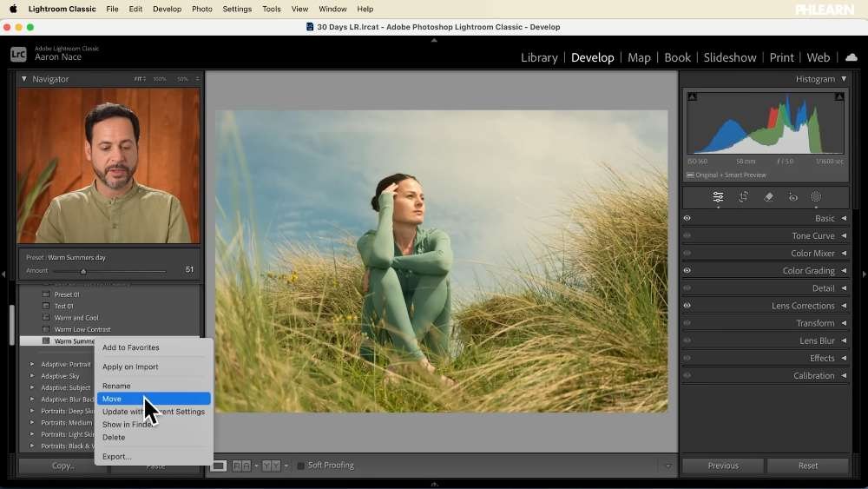Viewport: 868px width, 489px height.
Task: Click the Test 01 preset icon
Action: [x=47, y=307]
